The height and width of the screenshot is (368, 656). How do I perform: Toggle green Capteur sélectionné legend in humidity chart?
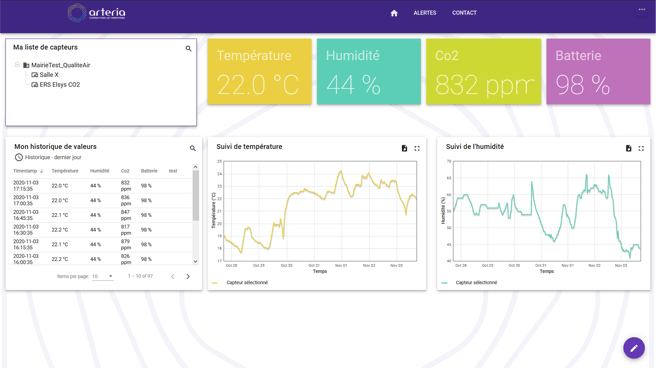pyautogui.click(x=469, y=283)
